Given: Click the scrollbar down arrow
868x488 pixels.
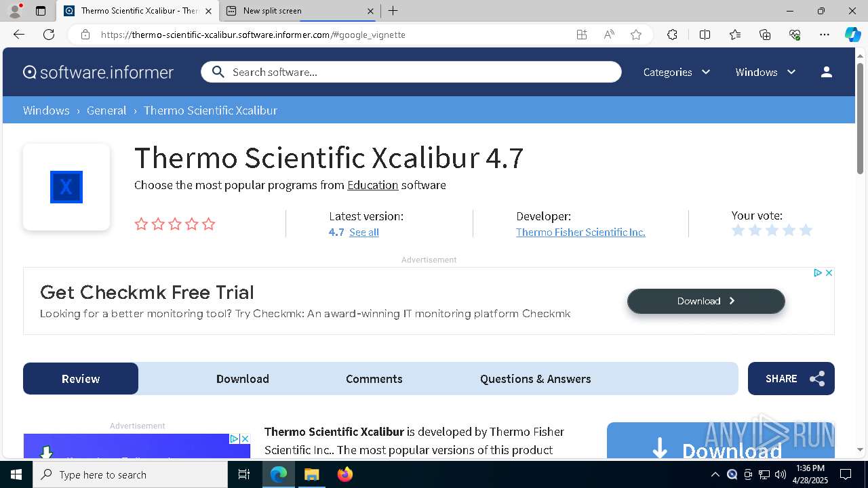Looking at the screenshot, I should pyautogui.click(x=861, y=449).
